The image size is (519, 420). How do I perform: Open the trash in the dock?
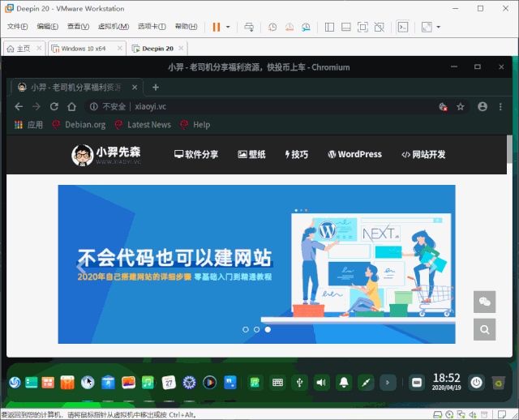[x=499, y=383]
